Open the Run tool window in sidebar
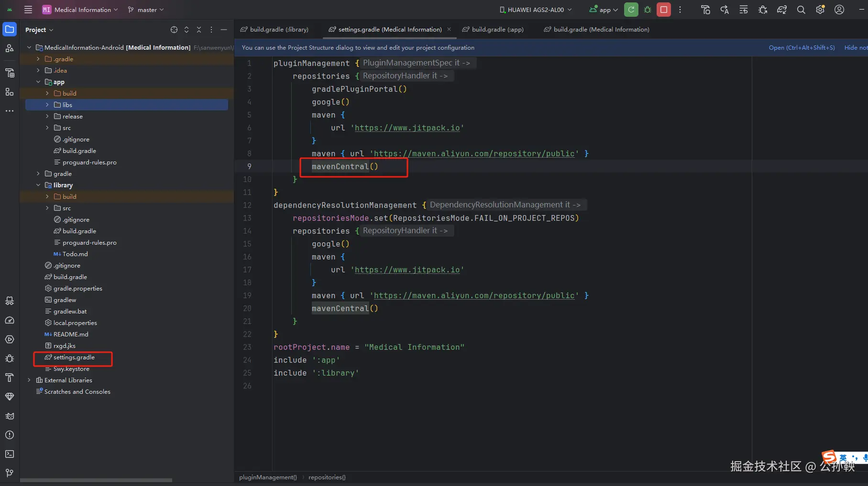The height and width of the screenshot is (486, 868). click(10, 339)
